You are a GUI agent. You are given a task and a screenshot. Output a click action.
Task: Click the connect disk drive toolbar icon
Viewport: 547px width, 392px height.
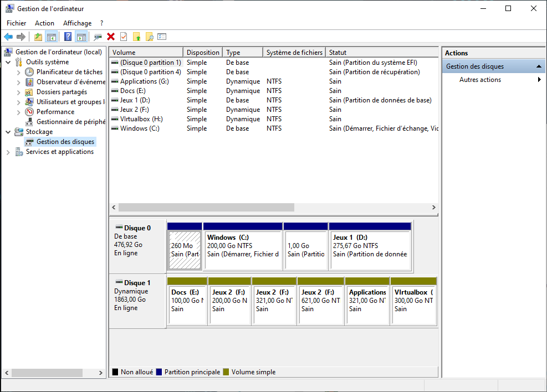(x=98, y=37)
